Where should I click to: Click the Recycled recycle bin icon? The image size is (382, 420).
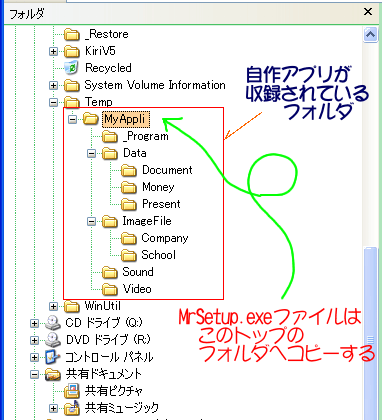[72, 68]
